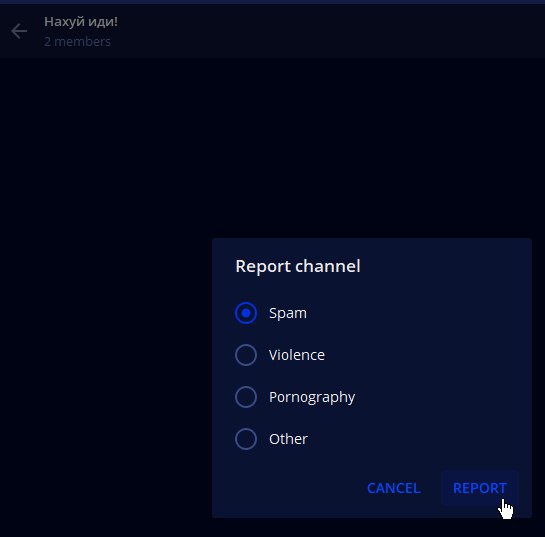Screen dimensions: 545x537
Task: Click the blue strip at the window top
Action: 272,2
